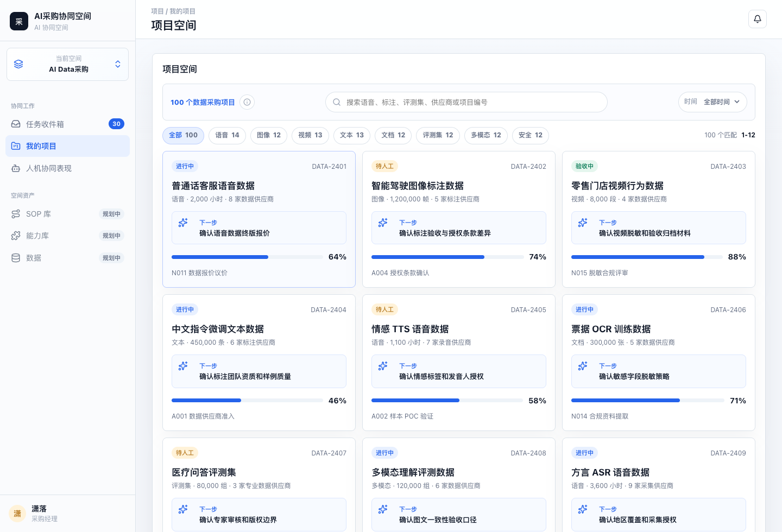The image size is (782, 532).
Task: Click the 项目 breadcrumb link
Action: (157, 11)
